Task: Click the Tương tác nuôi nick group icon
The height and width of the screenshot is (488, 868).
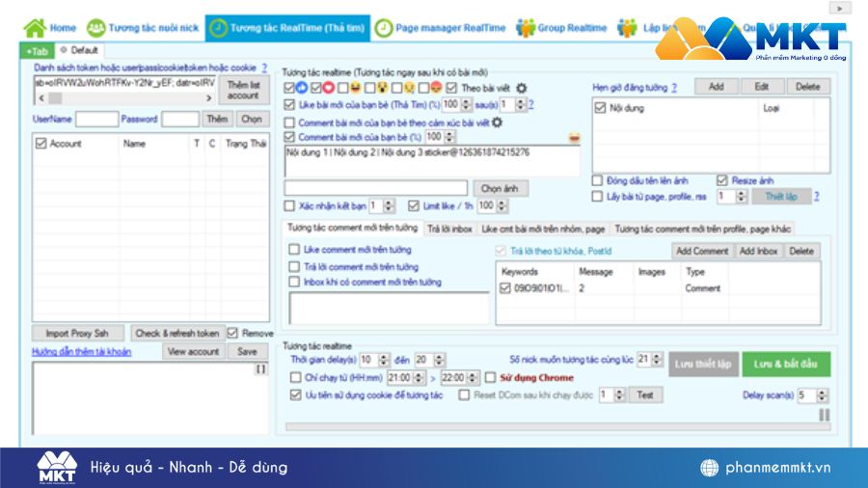Action: tap(96, 28)
